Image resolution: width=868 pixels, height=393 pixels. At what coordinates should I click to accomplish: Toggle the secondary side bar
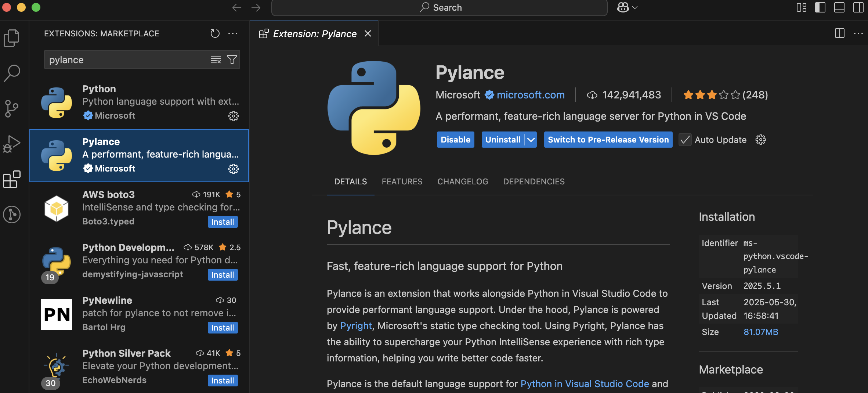[858, 7]
